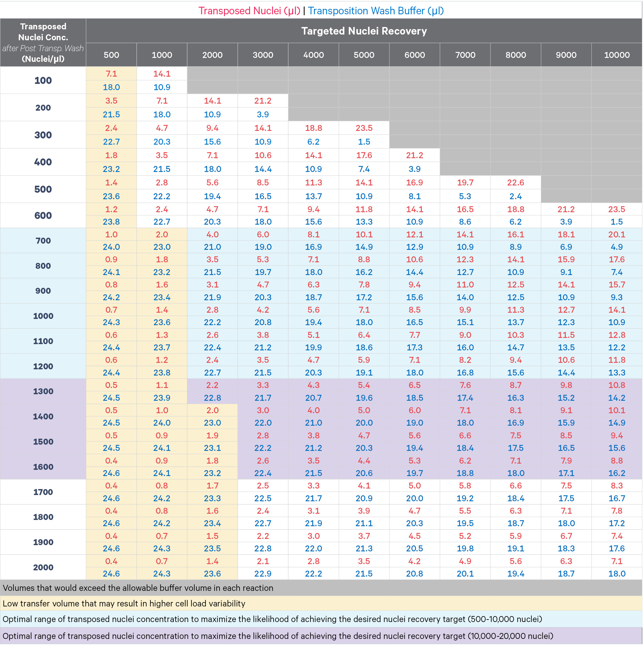644x648 pixels.
Task: Select the 5000 column header
Action: 364,55
